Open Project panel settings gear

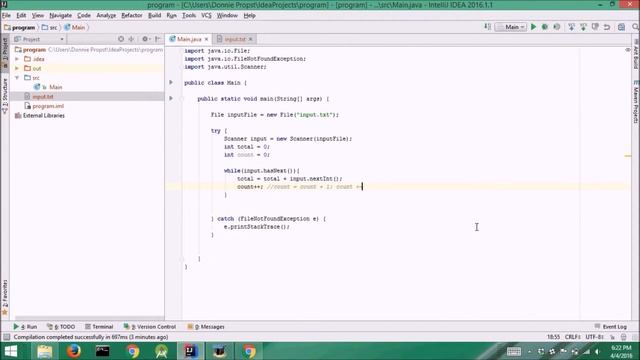coord(145,39)
